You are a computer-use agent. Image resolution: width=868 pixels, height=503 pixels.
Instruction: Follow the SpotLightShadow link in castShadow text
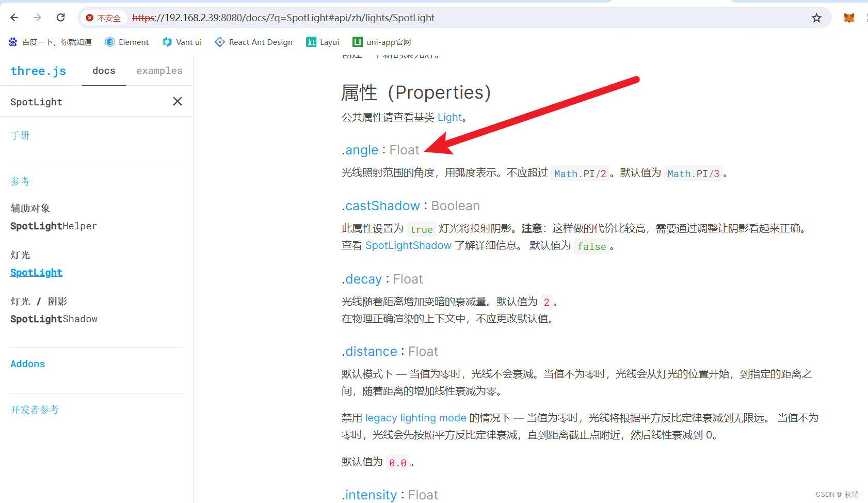408,245
